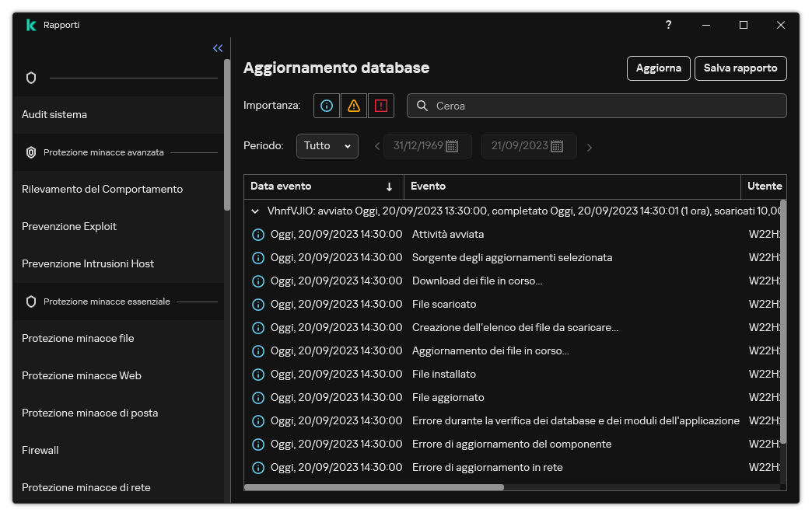Screen dimensions: 812x516
Task: Click the Salva rapporto button
Action: click(740, 68)
